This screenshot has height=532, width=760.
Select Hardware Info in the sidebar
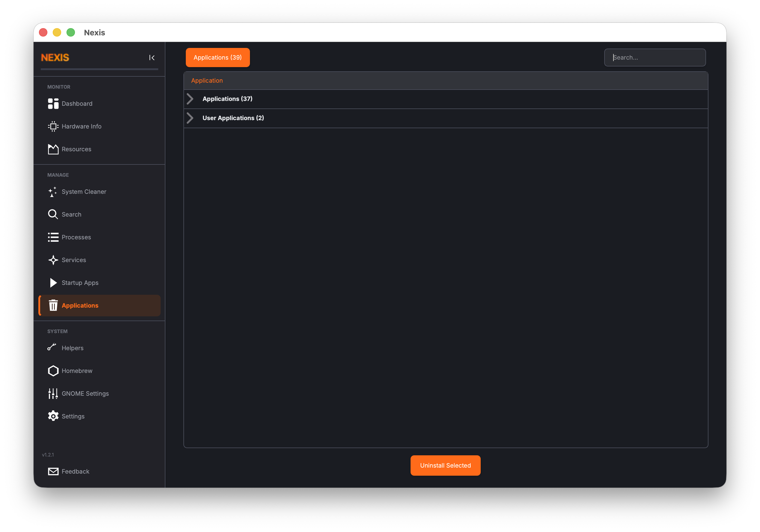coord(82,126)
